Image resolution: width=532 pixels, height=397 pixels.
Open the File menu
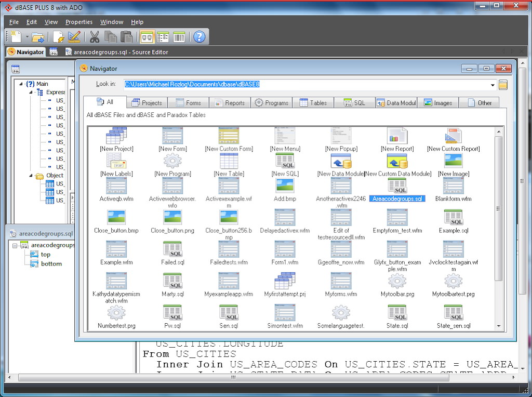pyautogui.click(x=14, y=22)
